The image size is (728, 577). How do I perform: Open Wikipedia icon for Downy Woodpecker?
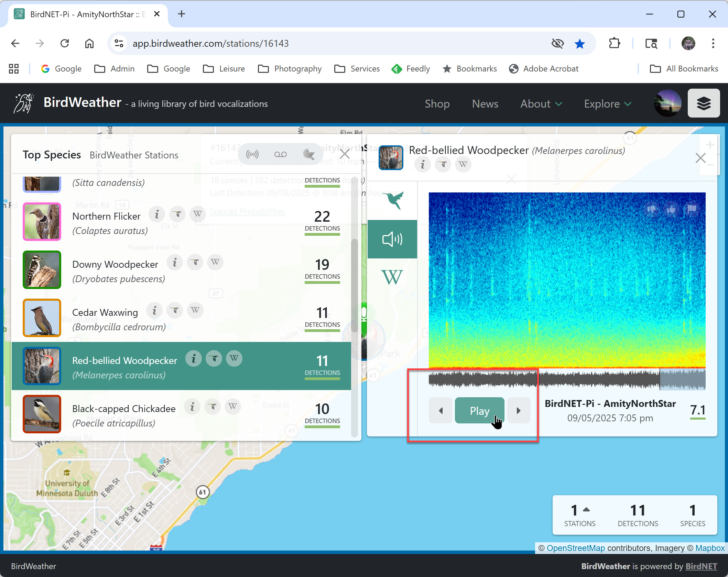(215, 262)
